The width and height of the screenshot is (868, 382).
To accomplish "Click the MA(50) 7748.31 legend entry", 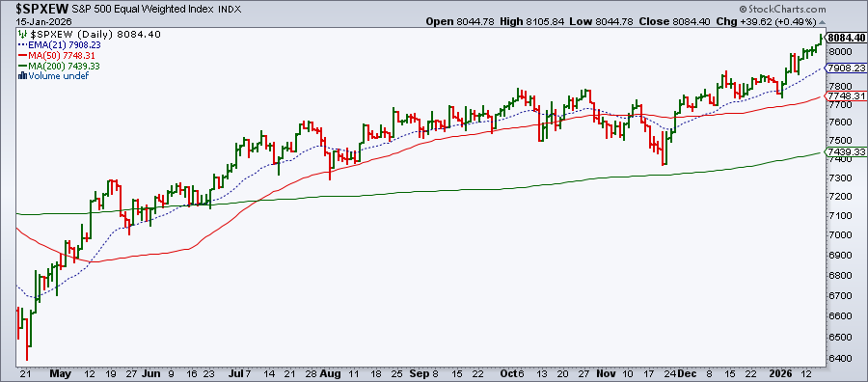I will (63, 56).
